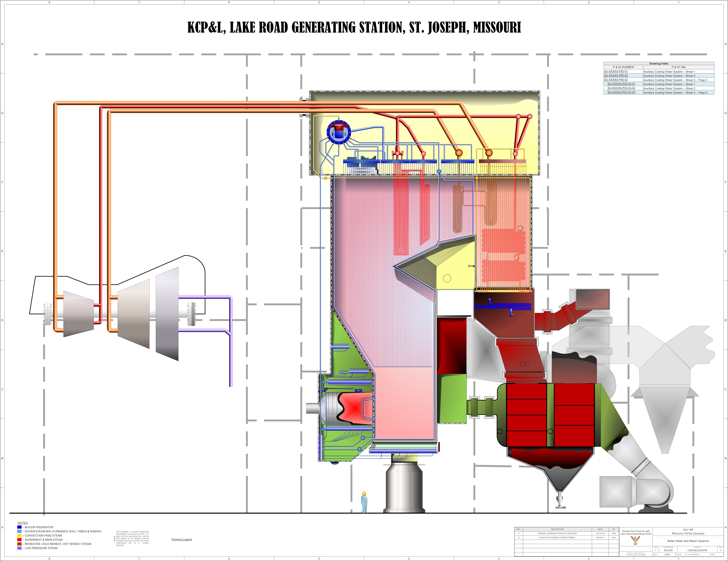Click the Boiler Feedwater dark blue swatch

(19, 527)
